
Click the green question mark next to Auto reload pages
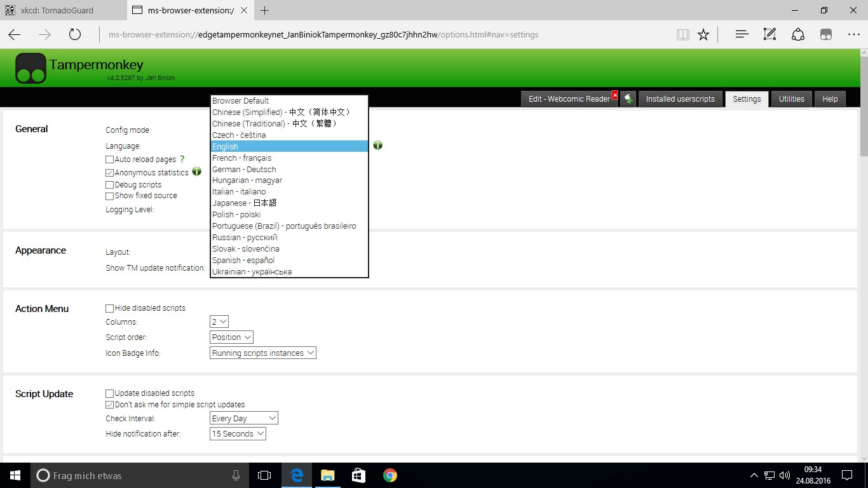pos(182,159)
